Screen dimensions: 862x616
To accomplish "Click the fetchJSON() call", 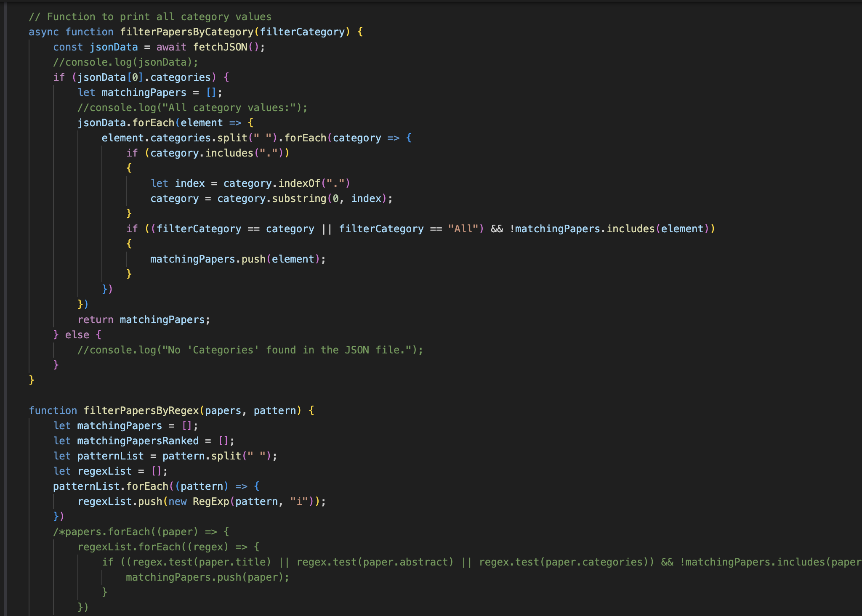I will click(225, 47).
